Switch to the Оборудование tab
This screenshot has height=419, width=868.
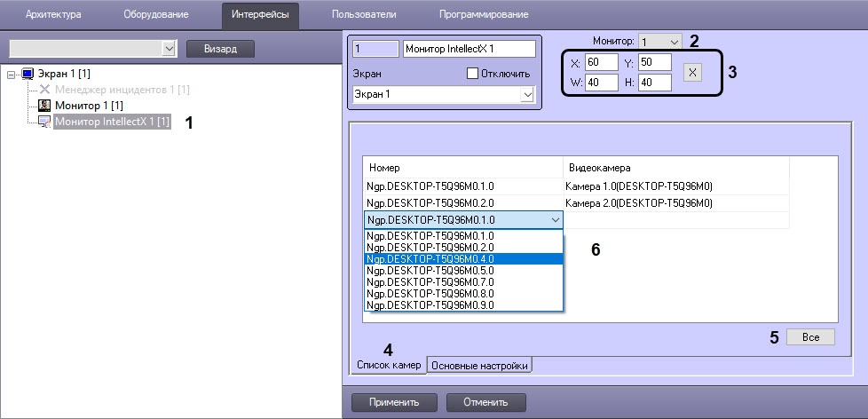point(155,15)
